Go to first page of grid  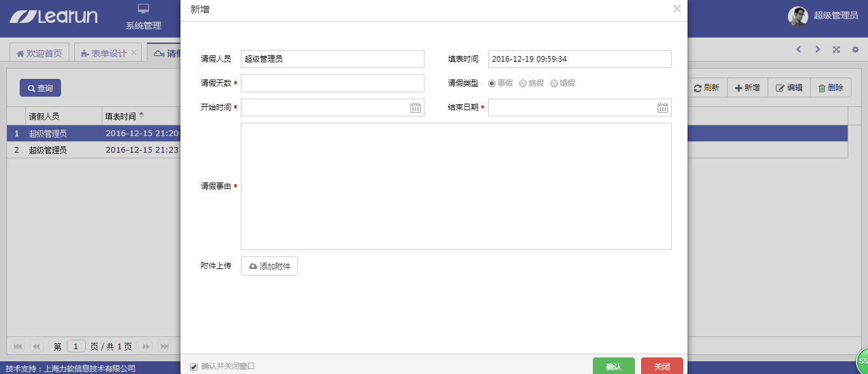point(18,346)
